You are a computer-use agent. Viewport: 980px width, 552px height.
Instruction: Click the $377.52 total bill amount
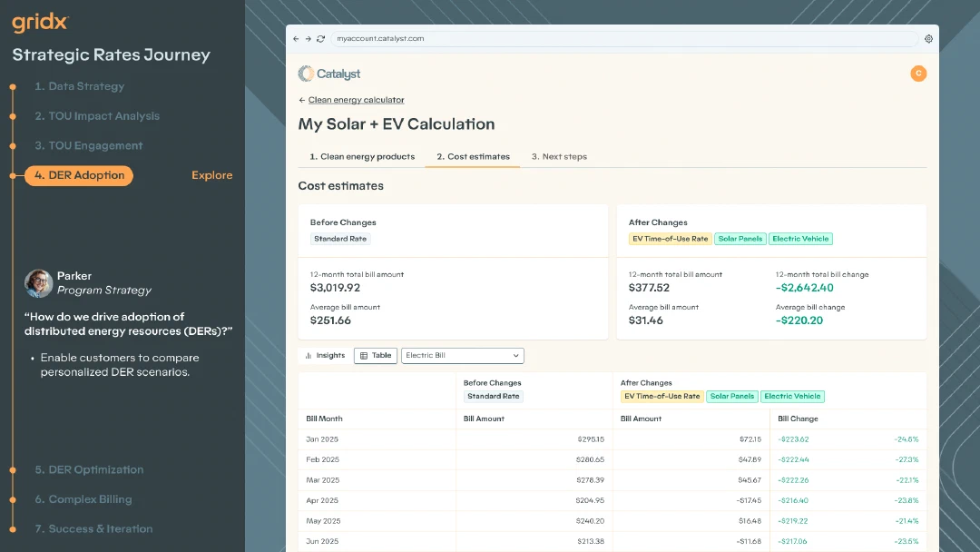pos(649,288)
